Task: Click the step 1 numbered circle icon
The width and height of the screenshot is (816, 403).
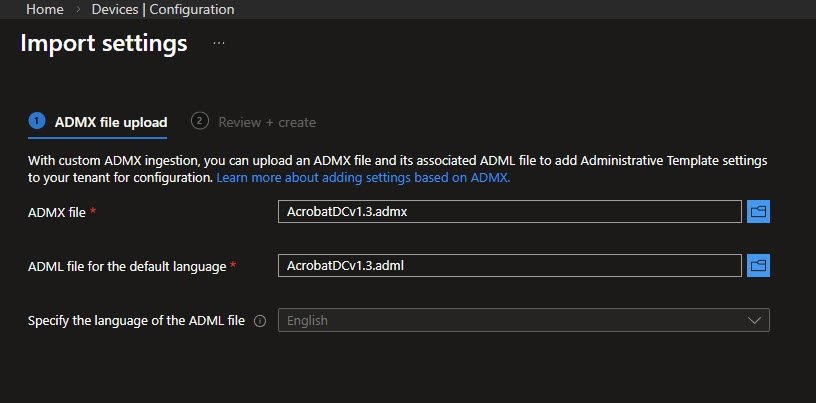Action: 37,121
